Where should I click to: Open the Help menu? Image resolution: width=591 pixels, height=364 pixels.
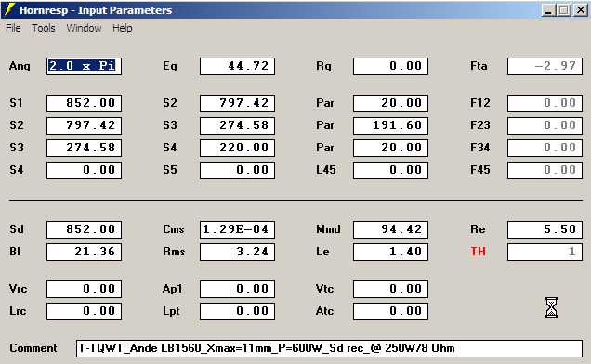(122, 28)
